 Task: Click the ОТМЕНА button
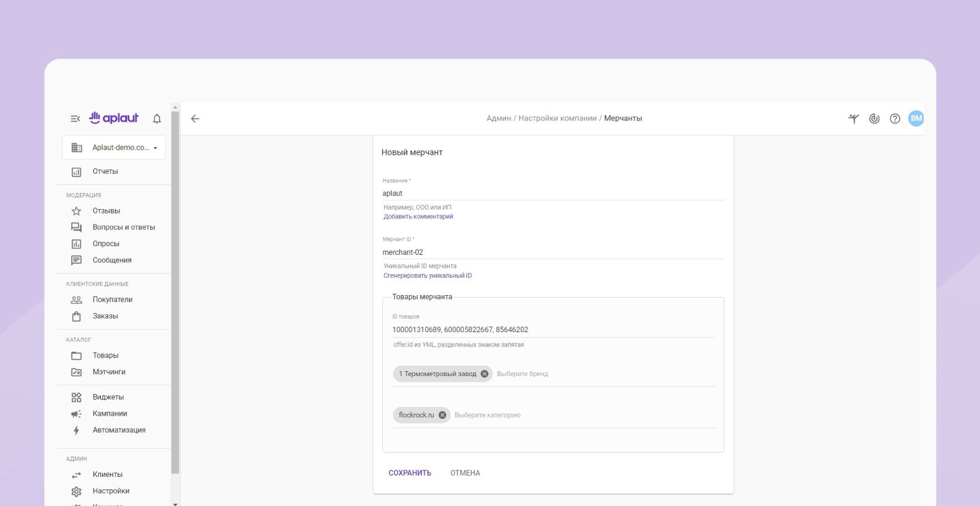point(465,473)
